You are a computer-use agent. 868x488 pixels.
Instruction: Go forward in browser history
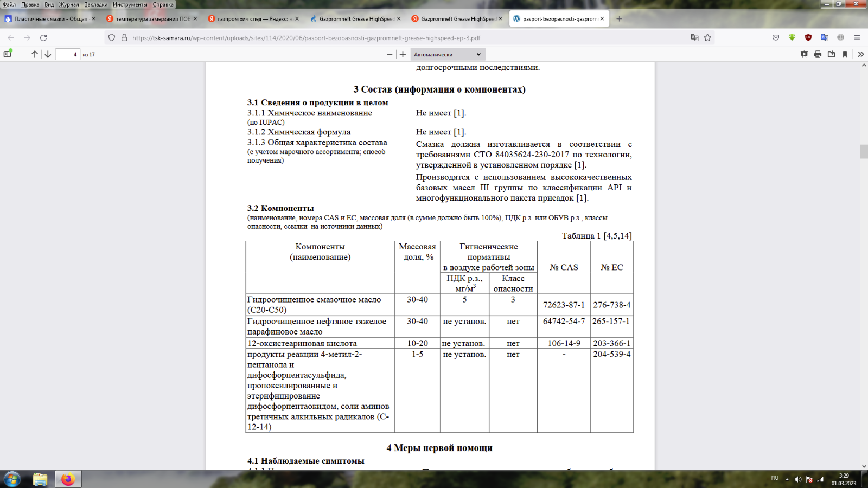[x=27, y=38]
